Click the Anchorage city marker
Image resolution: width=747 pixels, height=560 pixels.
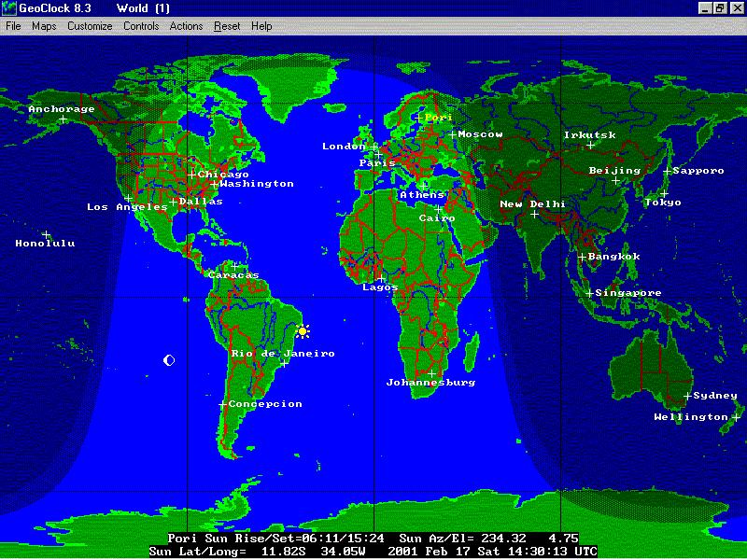[63, 119]
